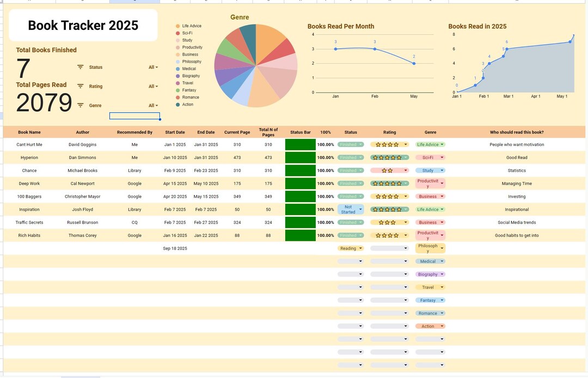The height and width of the screenshot is (378, 588).
Task: Open Status dropdown for Cant Hurt Me
Action: [x=351, y=144]
